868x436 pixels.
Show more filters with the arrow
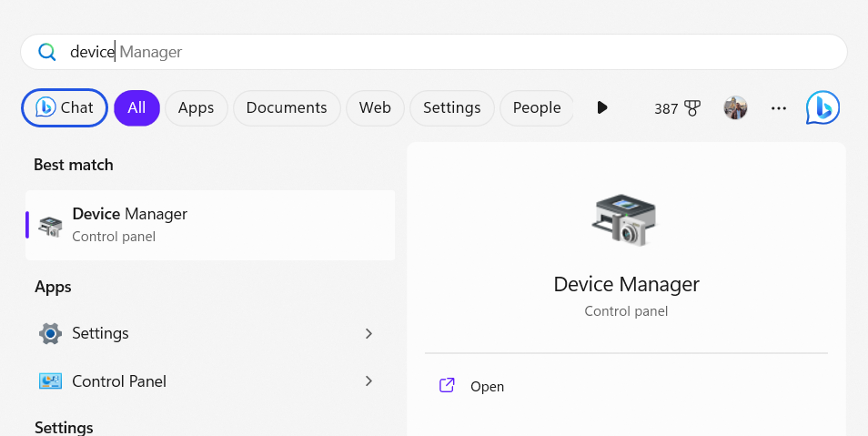(602, 107)
